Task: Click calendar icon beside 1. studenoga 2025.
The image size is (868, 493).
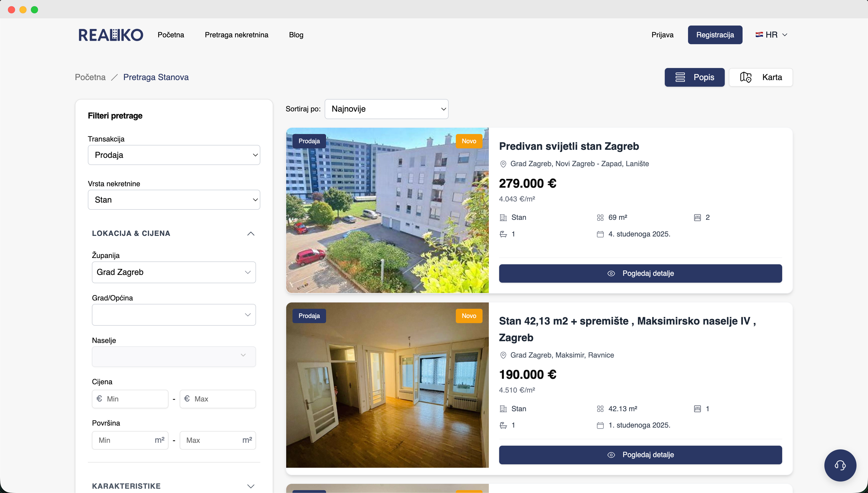Action: coord(600,426)
